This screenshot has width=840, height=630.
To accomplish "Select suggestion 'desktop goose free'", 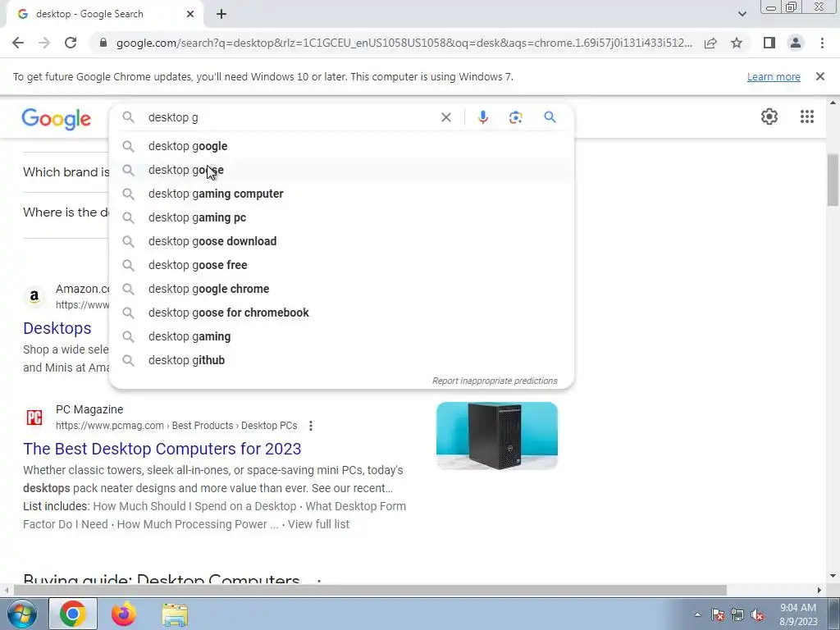I will pos(342,265).
